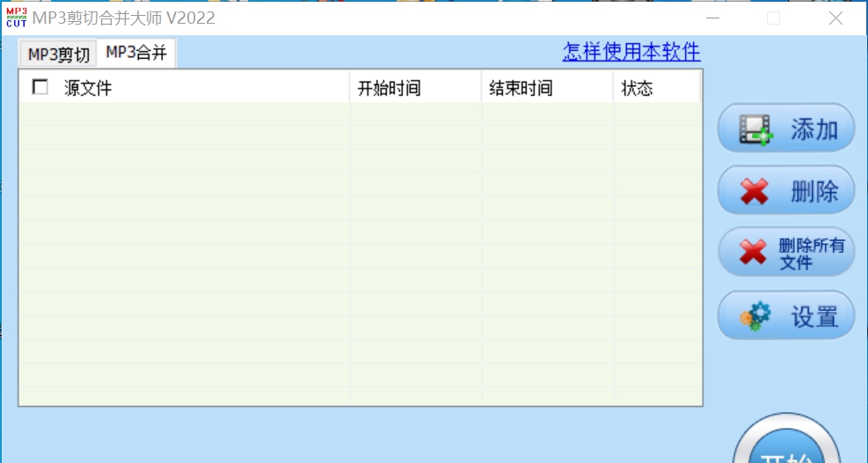
Task: Toggle the select-all checkbox beside 源文件
Action: click(x=40, y=87)
